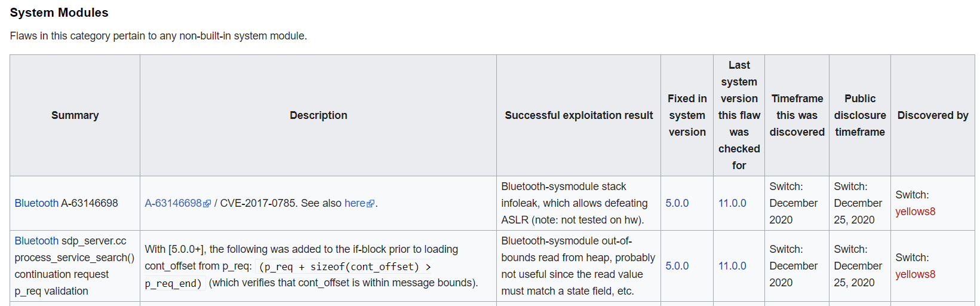The width and height of the screenshot is (980, 306).
Task: Open the 5.0.0 link in first row
Action: click(x=677, y=203)
